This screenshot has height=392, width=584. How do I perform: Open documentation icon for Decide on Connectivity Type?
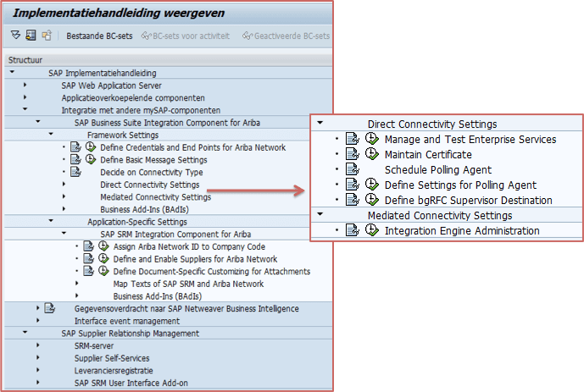point(75,172)
